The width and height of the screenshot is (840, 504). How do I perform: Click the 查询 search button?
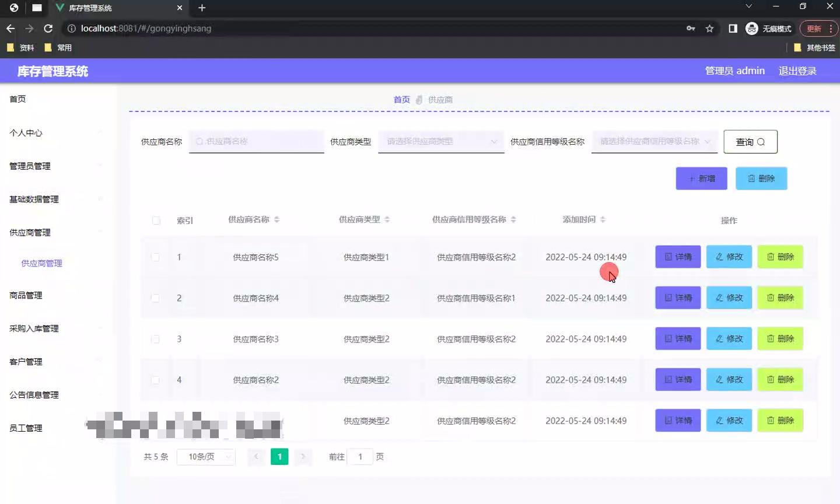750,142
